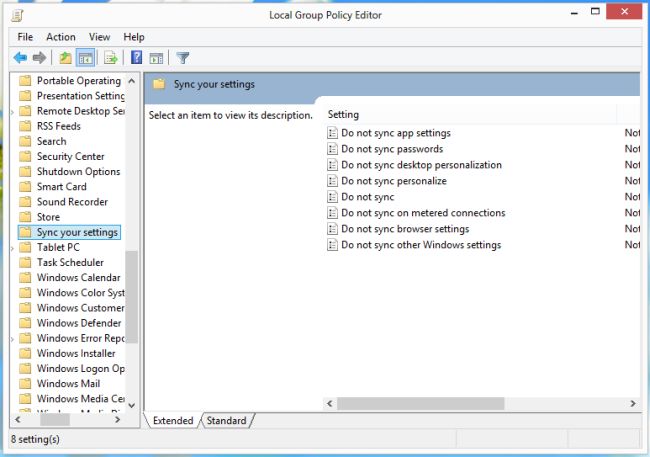Select Do not sync personalize setting
Viewport: 650px width, 457px height.
pyautogui.click(x=394, y=181)
